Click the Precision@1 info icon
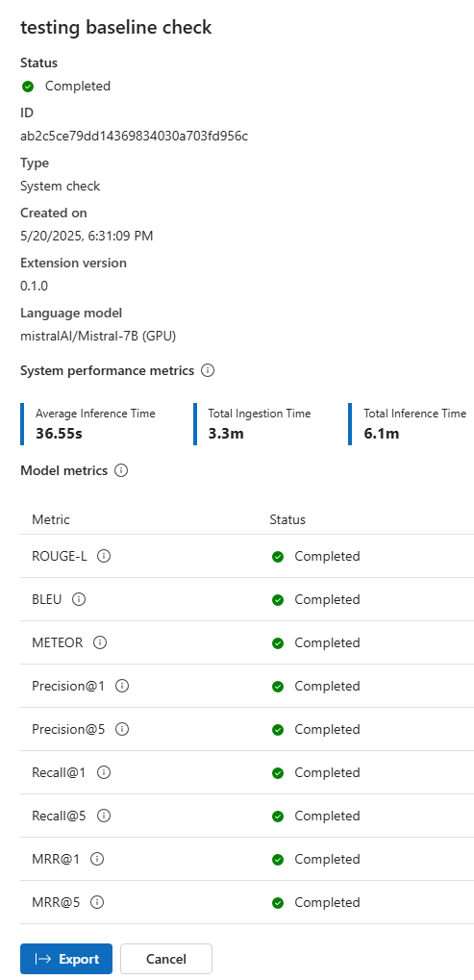The height and width of the screenshot is (980, 474). (122, 686)
